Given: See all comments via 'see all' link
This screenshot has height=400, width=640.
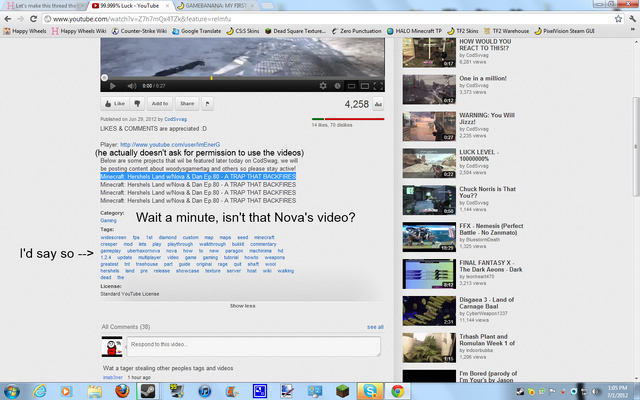Looking at the screenshot, I should pos(375,327).
